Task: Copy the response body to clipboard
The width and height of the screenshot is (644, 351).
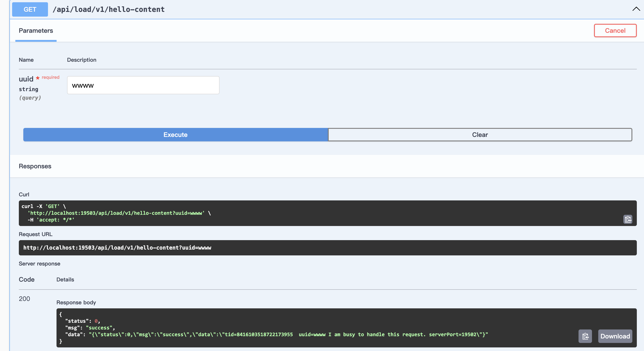Action: pyautogui.click(x=585, y=336)
